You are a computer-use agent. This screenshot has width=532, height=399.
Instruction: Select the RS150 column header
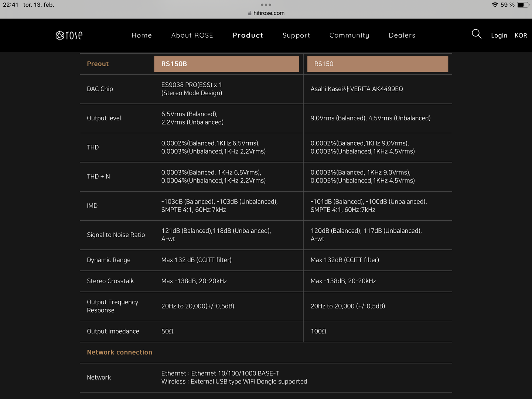(x=378, y=64)
